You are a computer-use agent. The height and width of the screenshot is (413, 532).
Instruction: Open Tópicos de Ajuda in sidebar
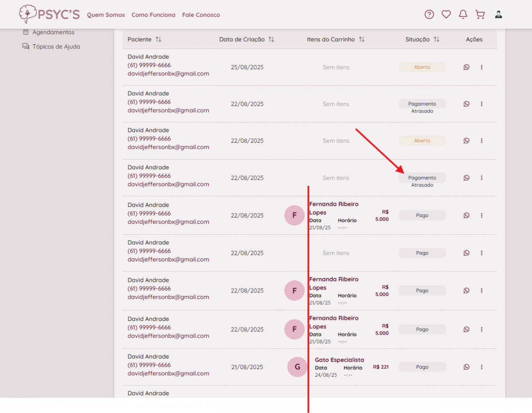point(56,47)
